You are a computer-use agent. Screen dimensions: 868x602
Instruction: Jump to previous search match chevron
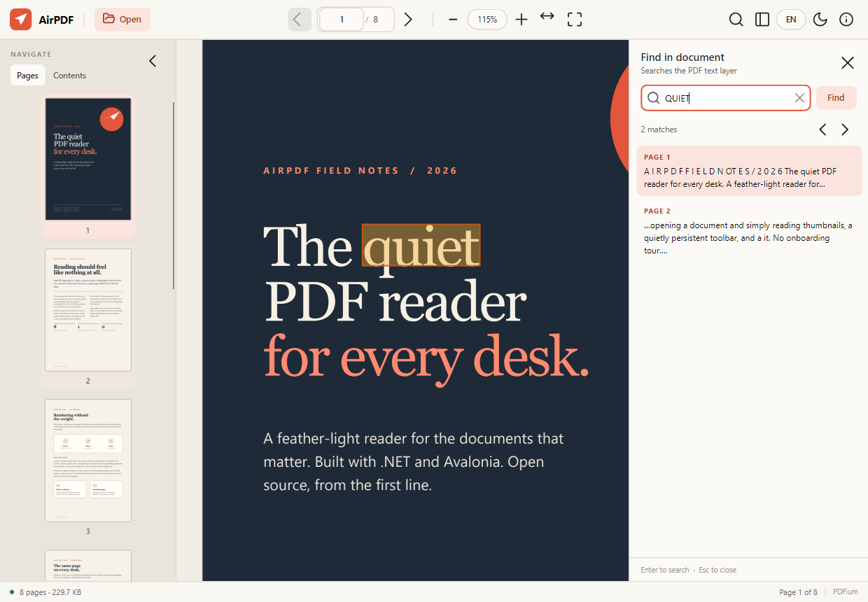click(823, 129)
